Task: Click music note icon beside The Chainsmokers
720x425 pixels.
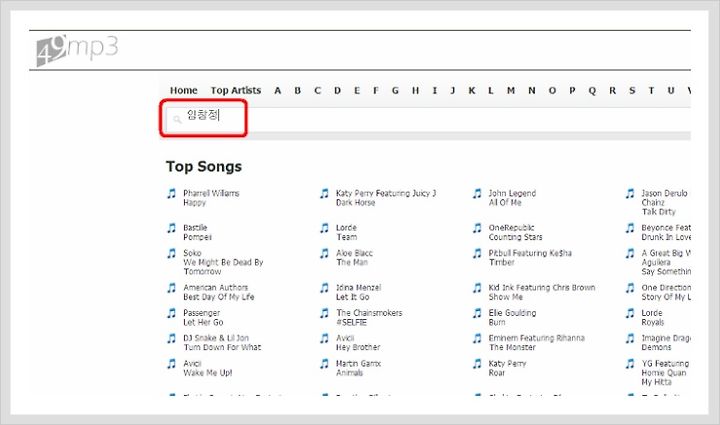Action: pyautogui.click(x=324, y=313)
